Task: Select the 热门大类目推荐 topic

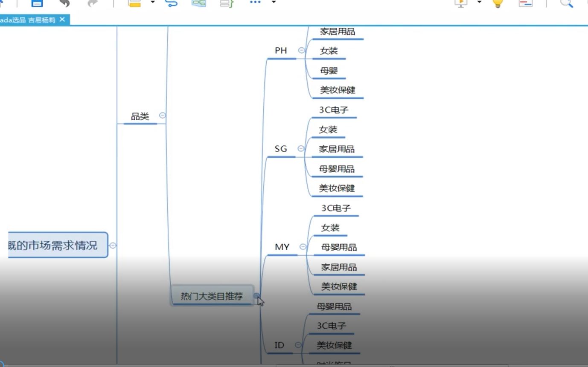Action: (x=212, y=296)
